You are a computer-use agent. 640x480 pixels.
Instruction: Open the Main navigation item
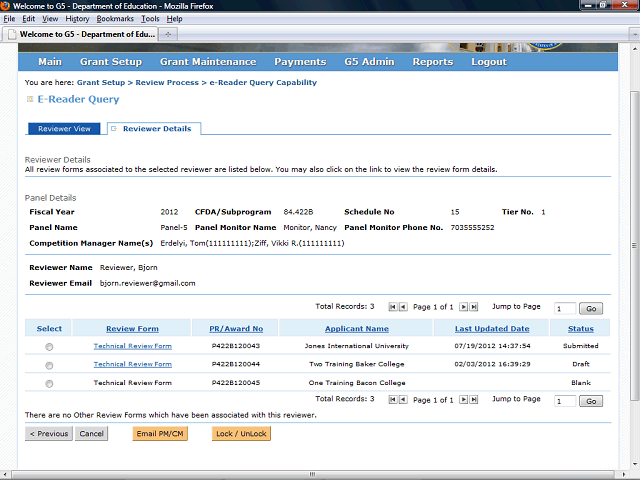click(50, 62)
